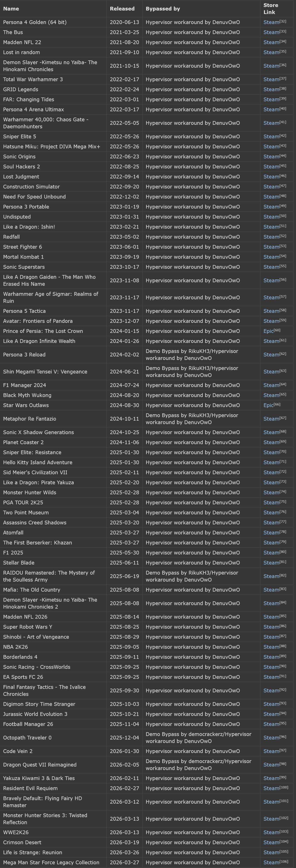Select Demo Bypass text in RAIDOU Remastered row
296x868 pixels.
[x=192, y=577]
